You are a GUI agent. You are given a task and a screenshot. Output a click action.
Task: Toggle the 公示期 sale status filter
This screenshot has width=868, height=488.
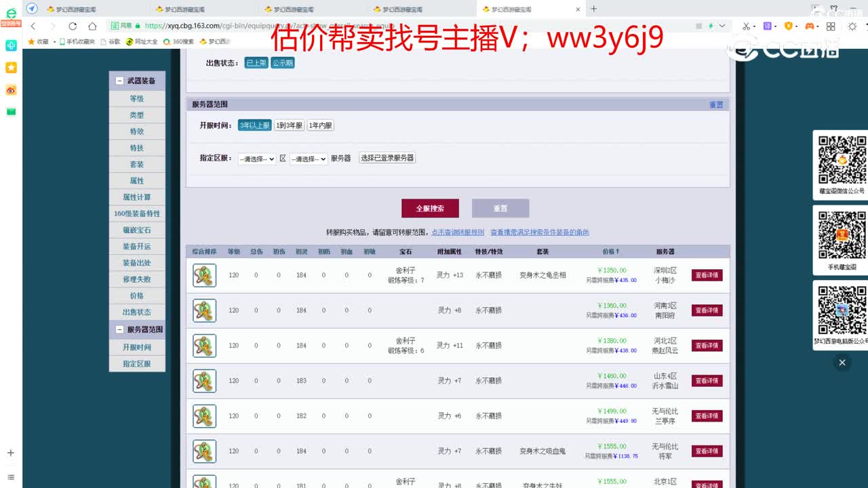tap(283, 62)
